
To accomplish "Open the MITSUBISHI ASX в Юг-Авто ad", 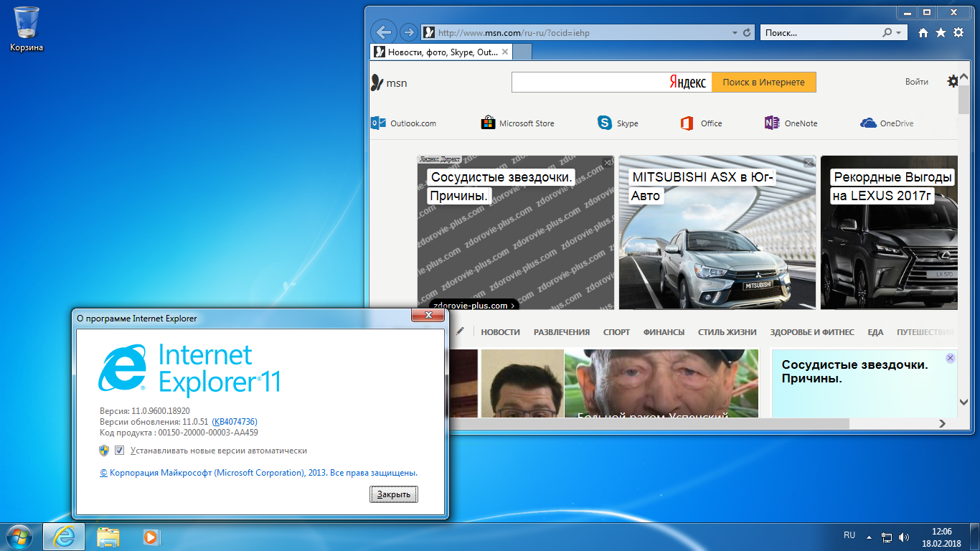I will (717, 232).
